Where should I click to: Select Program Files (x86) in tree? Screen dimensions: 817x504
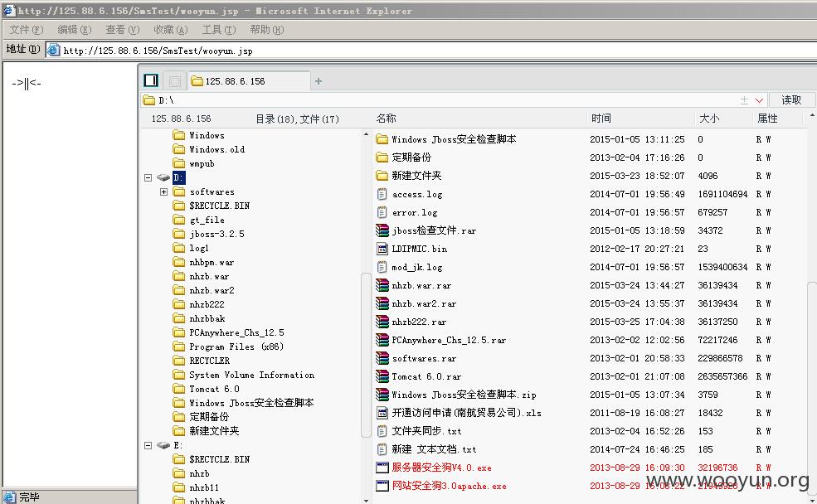pos(236,346)
